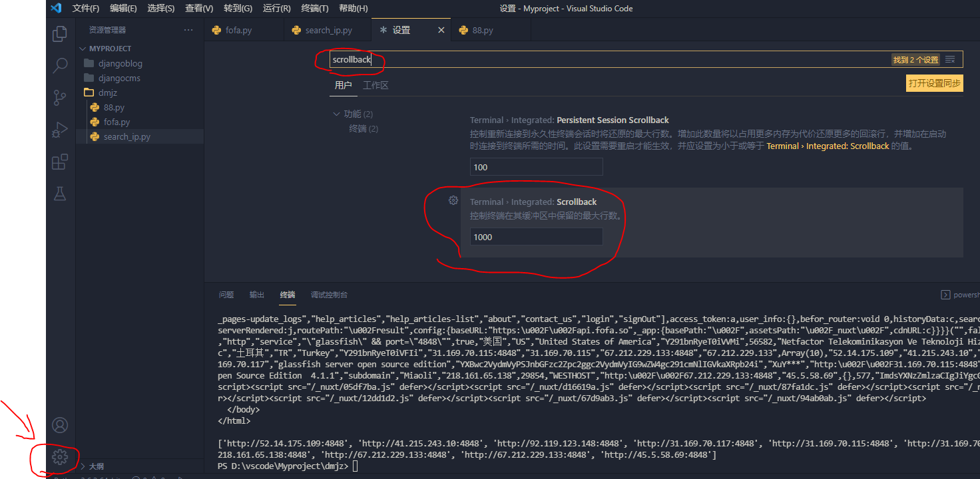Screen dimensions: 980x479
Task: Open the 选择(S) menu
Action: click(161, 8)
